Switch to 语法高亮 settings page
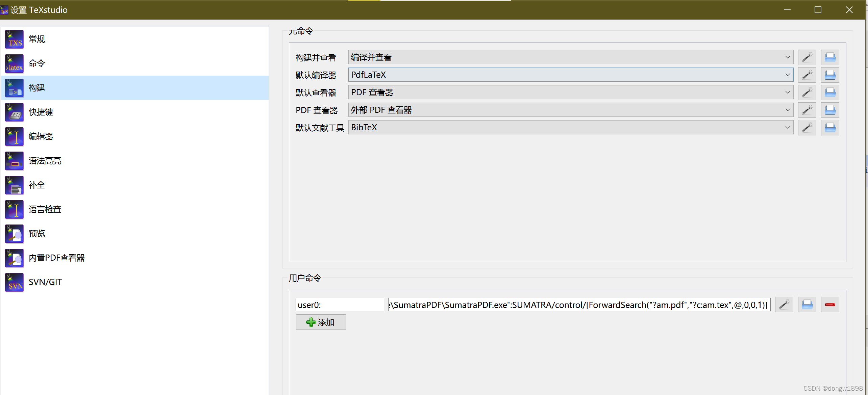Screen dimensions: 868x395 tap(135, 161)
